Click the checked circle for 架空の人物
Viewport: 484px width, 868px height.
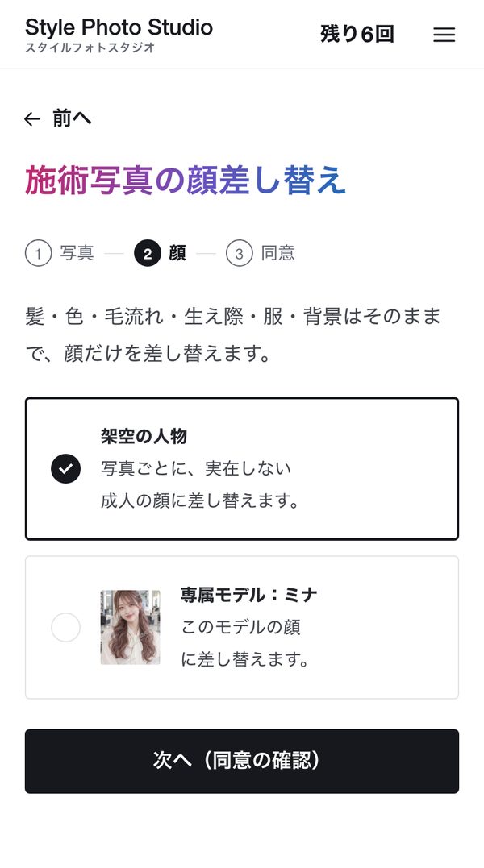tap(65, 469)
